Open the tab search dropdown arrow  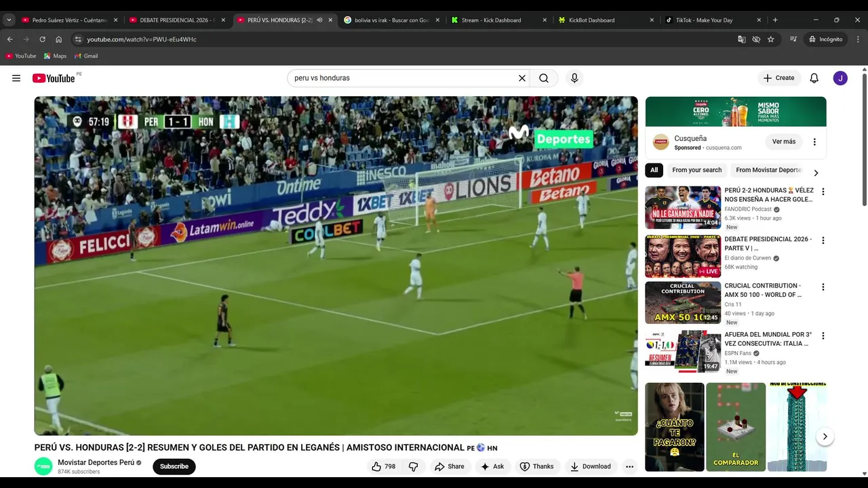coord(9,20)
